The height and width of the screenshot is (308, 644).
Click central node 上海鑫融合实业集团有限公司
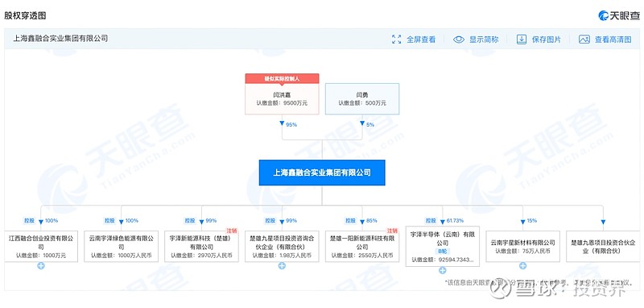pyautogui.click(x=322, y=173)
